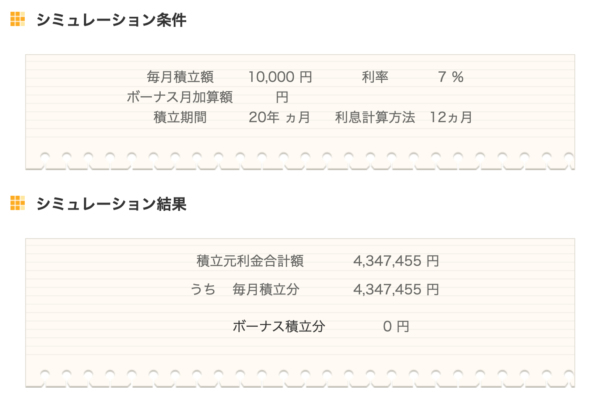Screen dimensions: 600x402
Task: Click the orange grid icon beside シミュレーション結果
Action: pos(17,204)
